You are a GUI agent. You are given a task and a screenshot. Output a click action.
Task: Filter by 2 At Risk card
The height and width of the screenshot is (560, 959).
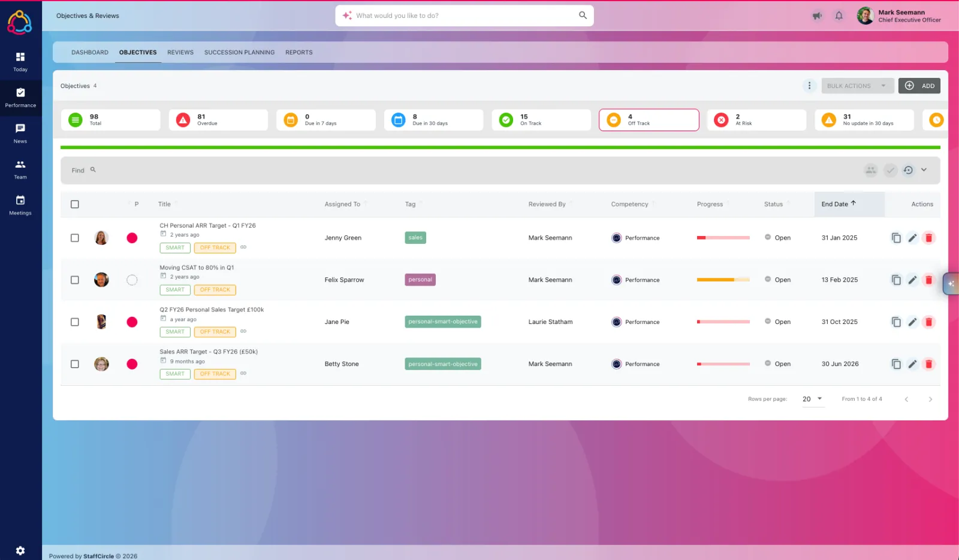756,120
